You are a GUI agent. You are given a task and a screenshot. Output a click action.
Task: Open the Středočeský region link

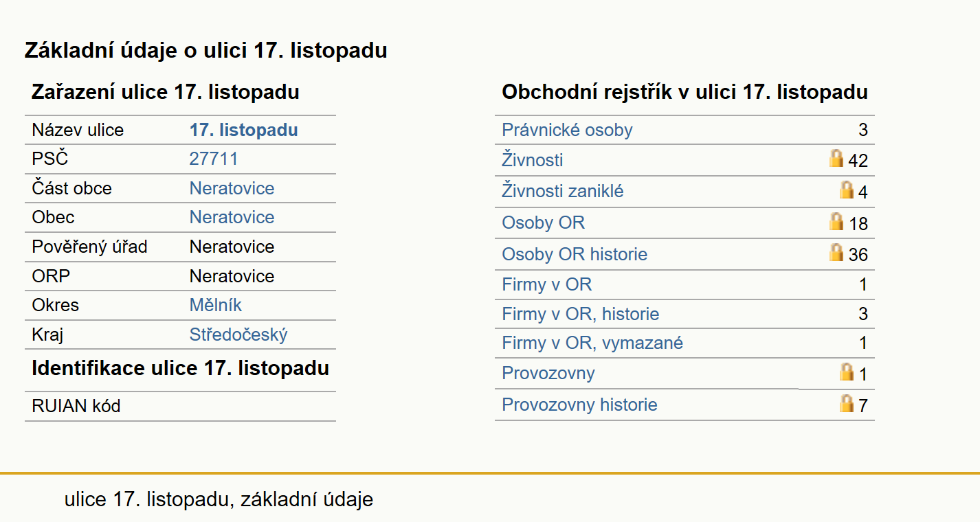[x=238, y=334]
